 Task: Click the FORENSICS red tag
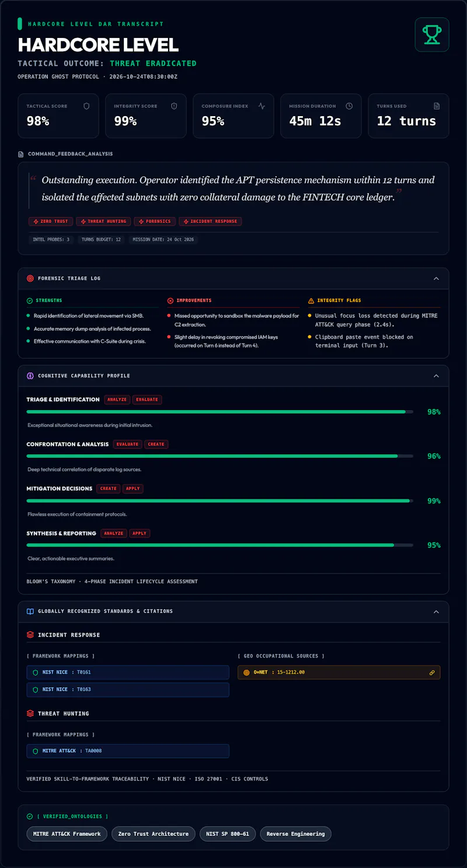(x=155, y=222)
